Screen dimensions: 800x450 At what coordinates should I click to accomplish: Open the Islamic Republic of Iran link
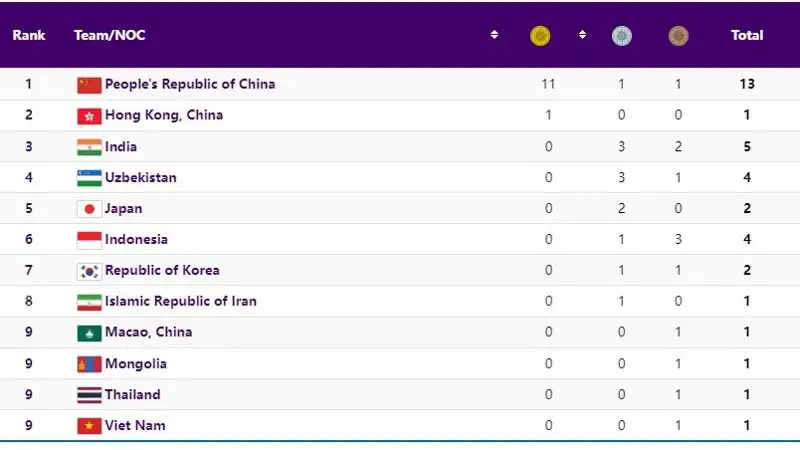tap(180, 302)
